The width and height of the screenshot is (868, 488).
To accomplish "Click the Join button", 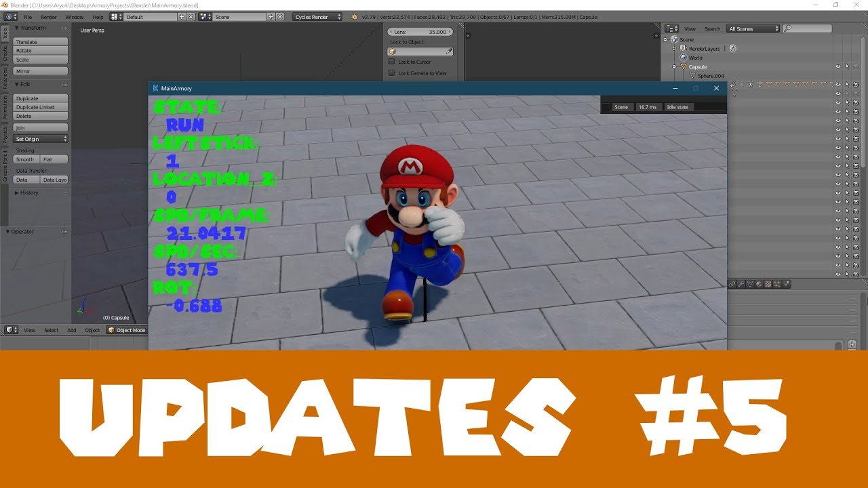I will (x=41, y=127).
